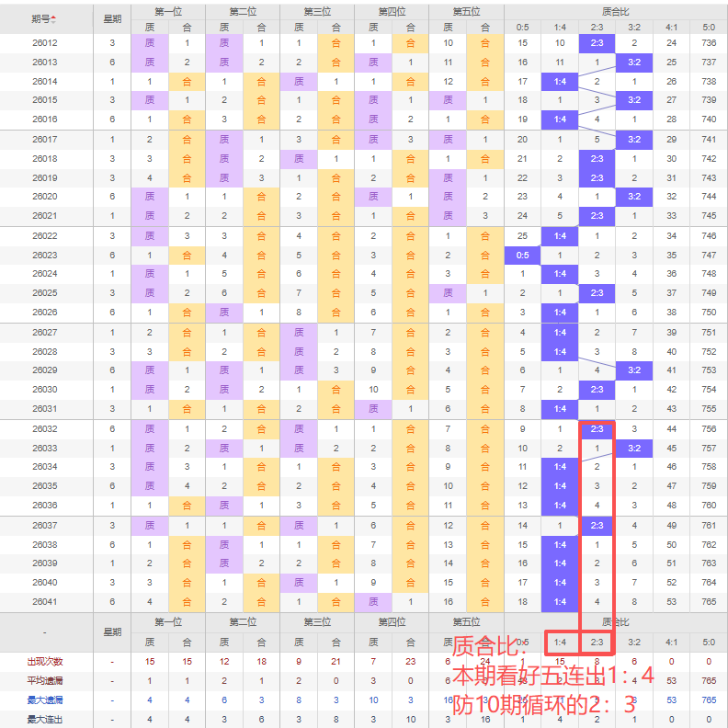Click the highlighted 1:4 cell in row 26041
This screenshot has height=728, width=728.
[x=560, y=602]
